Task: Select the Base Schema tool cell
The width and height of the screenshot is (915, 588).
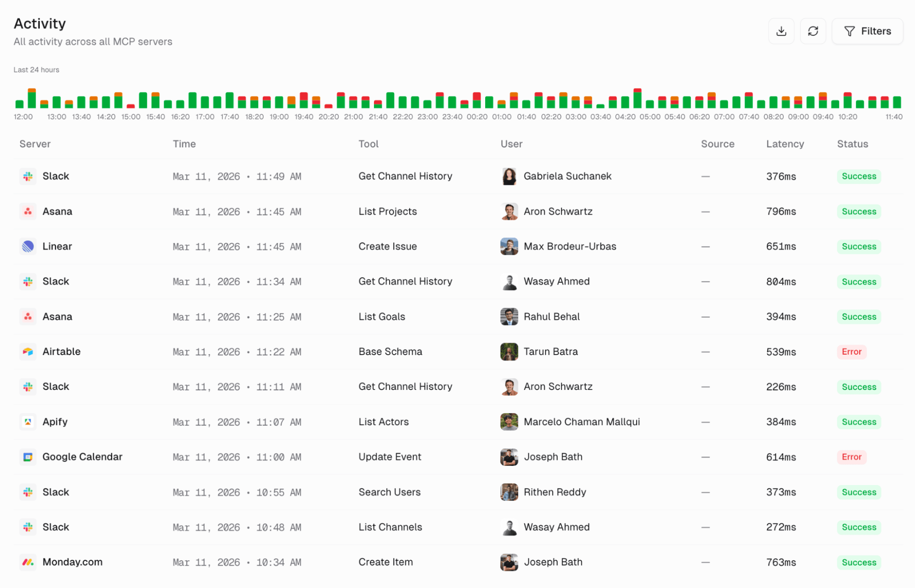Action: tap(390, 351)
